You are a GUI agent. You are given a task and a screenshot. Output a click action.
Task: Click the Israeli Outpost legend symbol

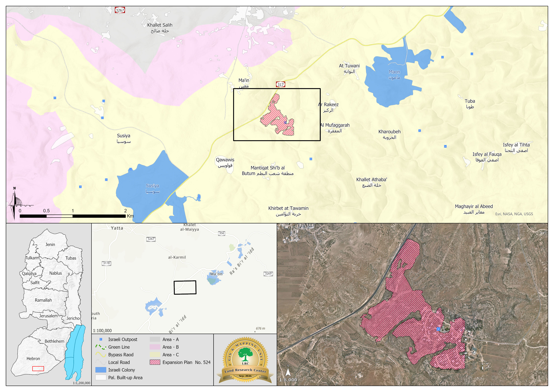101,339
